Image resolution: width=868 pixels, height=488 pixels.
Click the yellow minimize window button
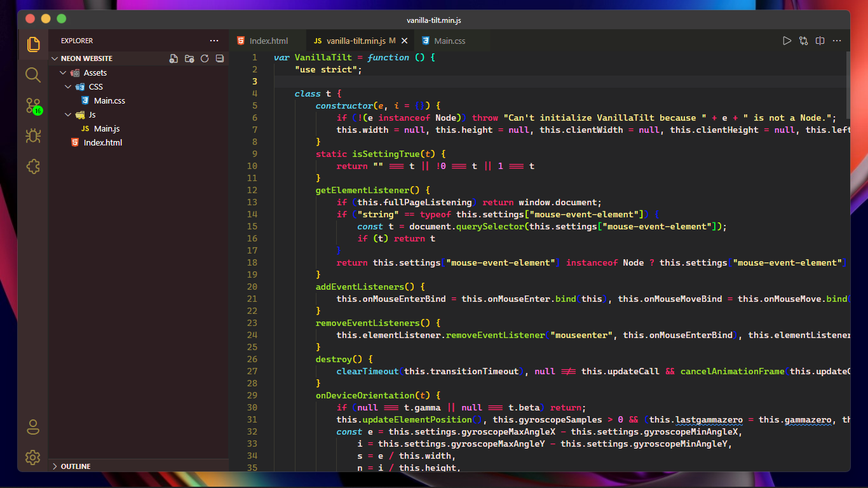click(46, 19)
